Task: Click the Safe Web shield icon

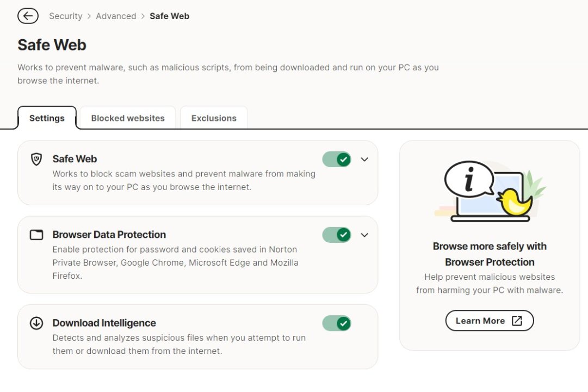Action: 36,160
